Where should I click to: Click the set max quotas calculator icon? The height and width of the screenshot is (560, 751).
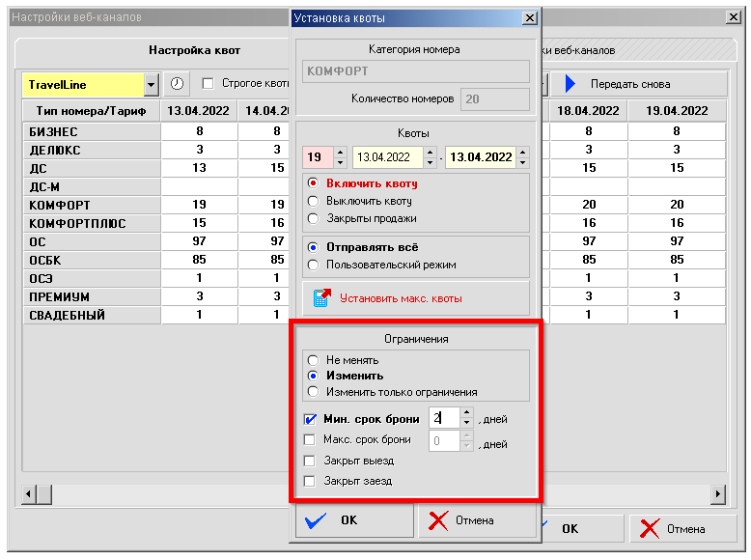tap(321, 298)
